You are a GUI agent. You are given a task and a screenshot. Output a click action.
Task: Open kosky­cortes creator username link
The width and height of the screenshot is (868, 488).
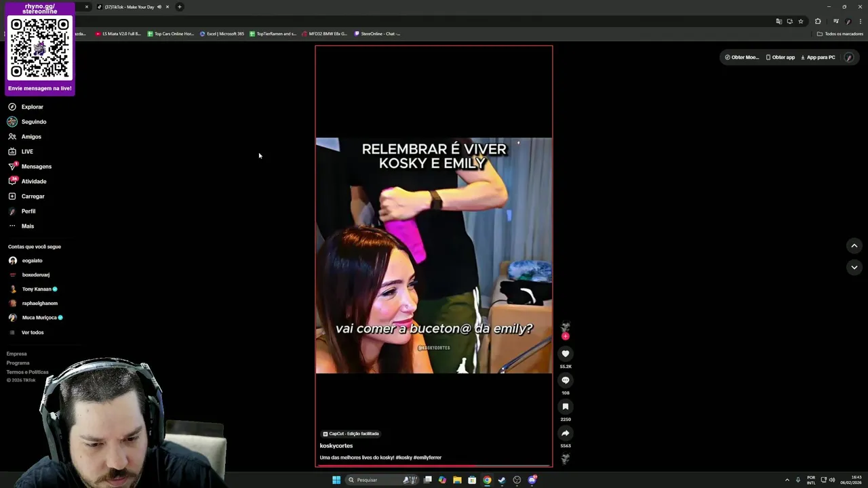pos(336,446)
